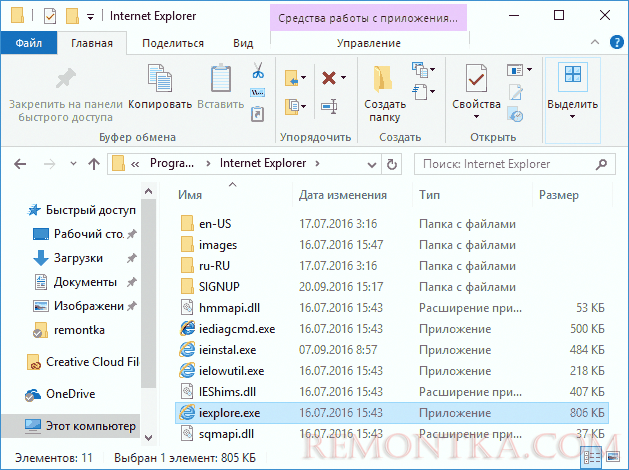Viewport: 629px width, 470px height.
Task: Click the navigation pane scroll down arrow
Action: point(148,437)
